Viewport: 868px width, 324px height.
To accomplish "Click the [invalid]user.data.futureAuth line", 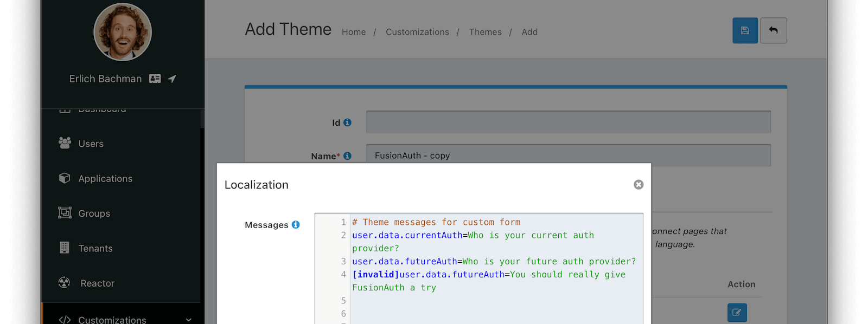I will point(489,281).
